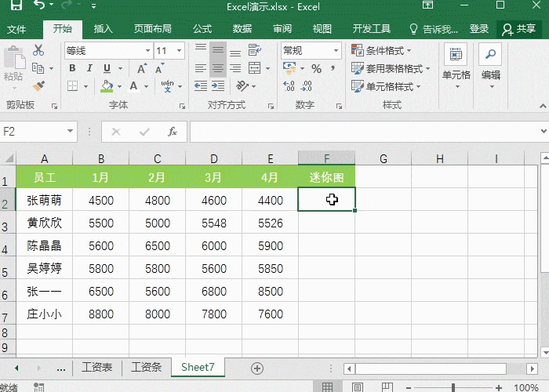The height and width of the screenshot is (392, 549).
Task: Toggle italic formatting
Action: coord(88,68)
